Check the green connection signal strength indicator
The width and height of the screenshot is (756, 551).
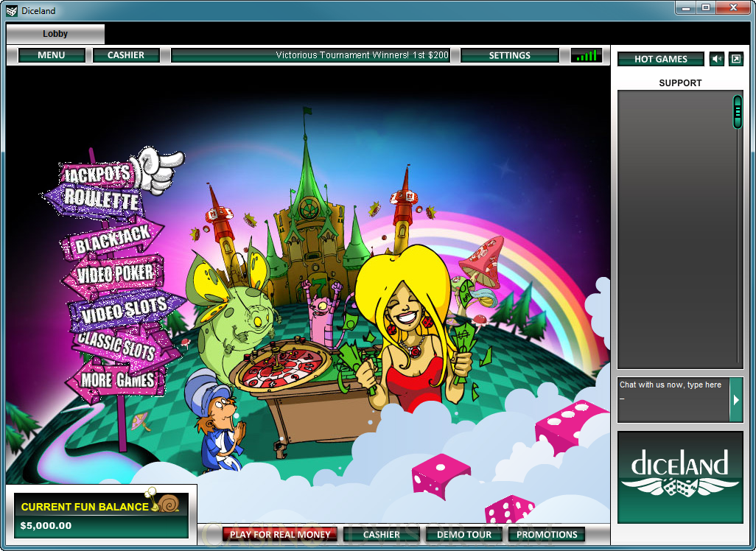pos(587,55)
